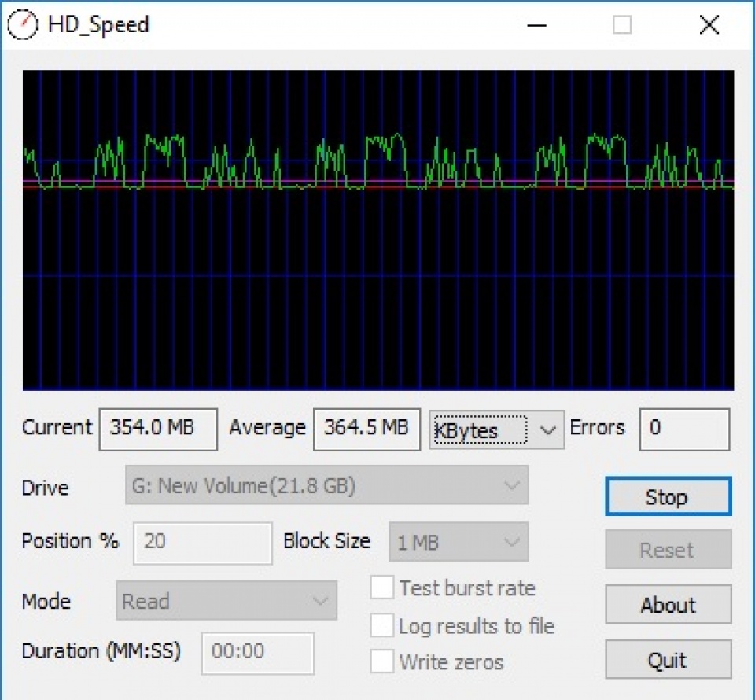
Task: Close the HD_Speed window
Action: click(709, 25)
